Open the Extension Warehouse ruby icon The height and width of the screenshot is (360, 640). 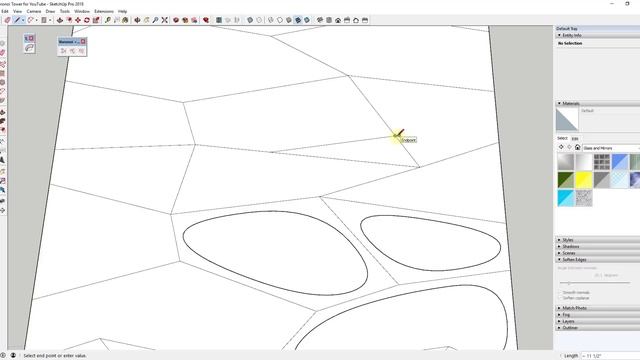[206, 20]
